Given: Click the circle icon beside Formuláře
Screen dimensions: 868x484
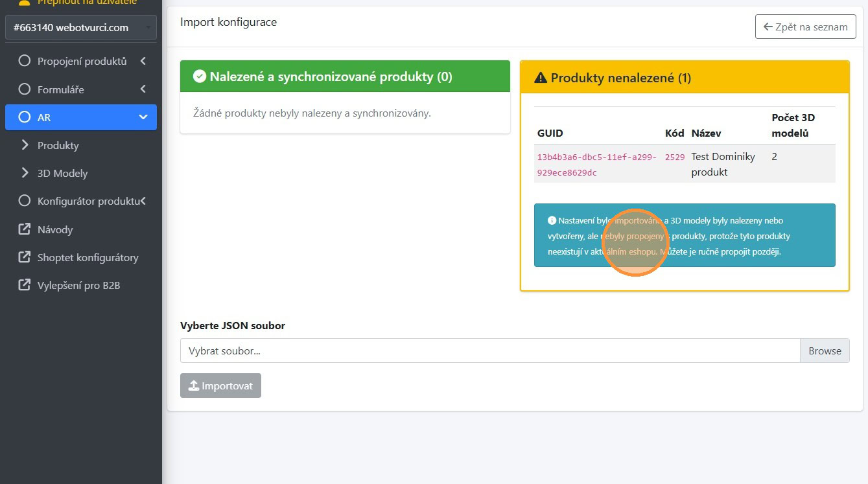Looking at the screenshot, I should pyautogui.click(x=25, y=89).
